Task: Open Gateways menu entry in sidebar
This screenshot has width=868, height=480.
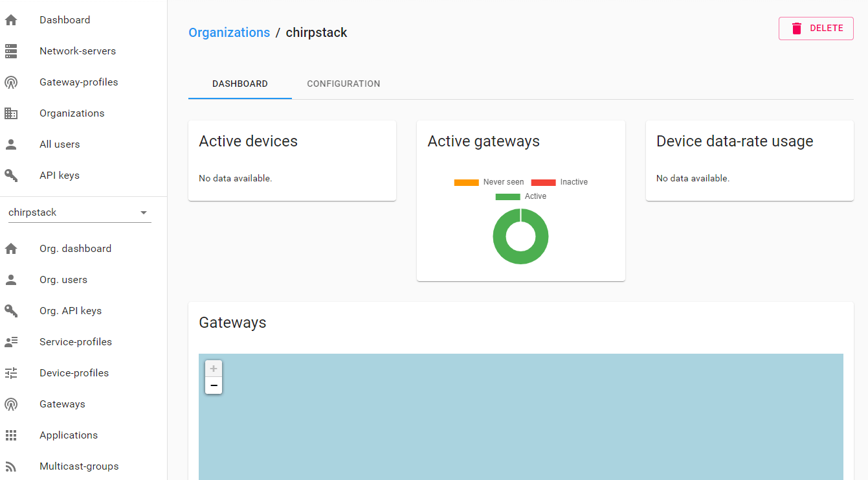Action: pos(83,404)
